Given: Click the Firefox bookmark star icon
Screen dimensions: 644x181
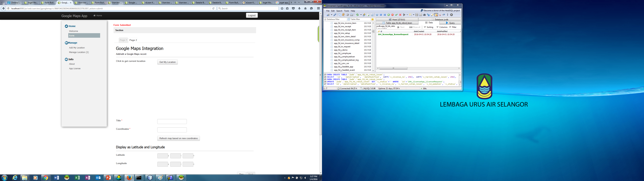Looking at the screenshot, I should pos(282,9).
